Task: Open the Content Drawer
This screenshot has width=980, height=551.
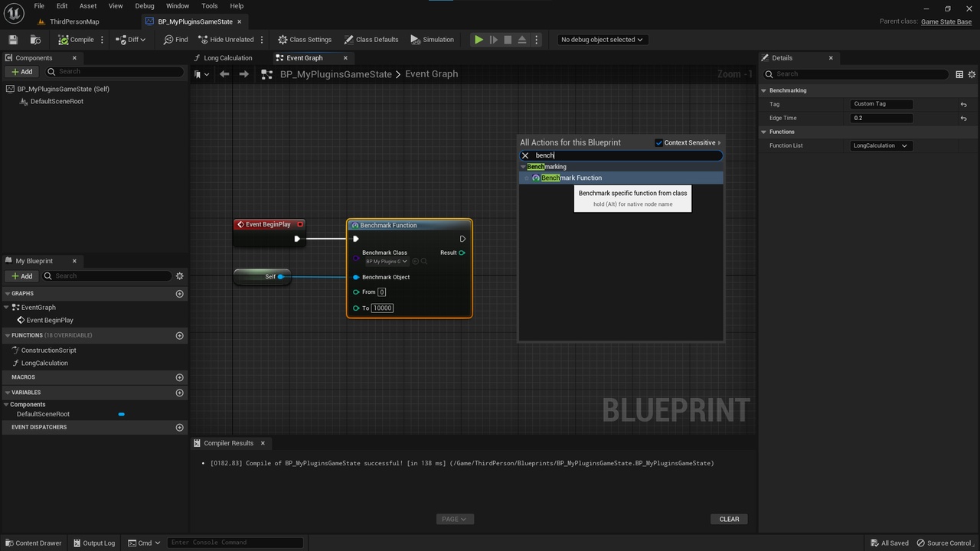Action: click(x=33, y=543)
